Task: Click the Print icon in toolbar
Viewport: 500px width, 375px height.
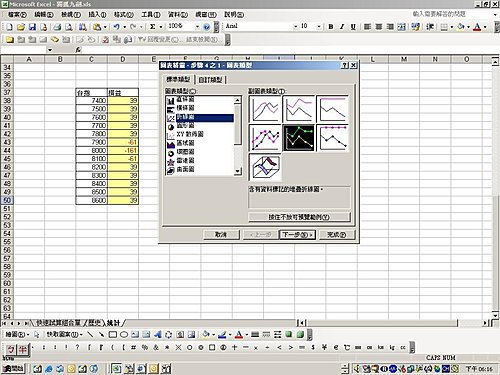Action: coord(57,27)
